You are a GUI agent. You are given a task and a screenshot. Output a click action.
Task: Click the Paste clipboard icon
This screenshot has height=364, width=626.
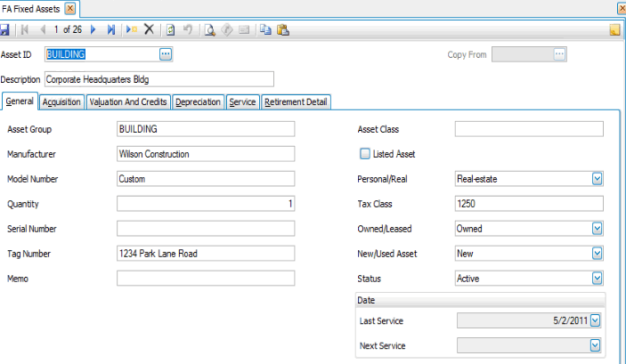pos(282,29)
